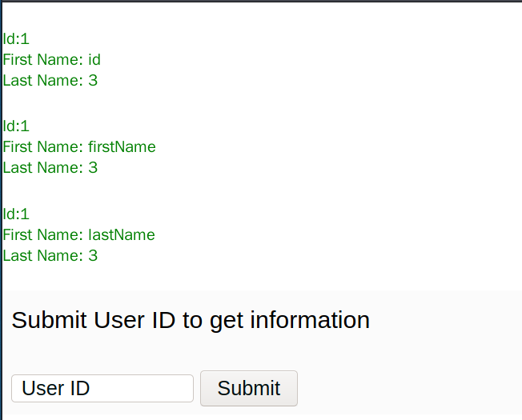Image resolution: width=522 pixels, height=420 pixels.
Task: Click 'Last Name: 3' under 'First Name: lastName'
Action: click(x=50, y=256)
